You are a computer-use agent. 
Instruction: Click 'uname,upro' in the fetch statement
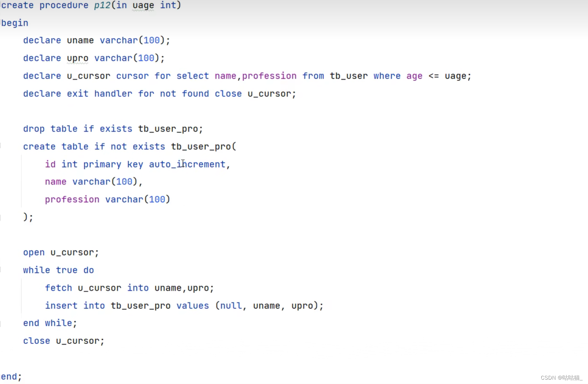point(182,288)
